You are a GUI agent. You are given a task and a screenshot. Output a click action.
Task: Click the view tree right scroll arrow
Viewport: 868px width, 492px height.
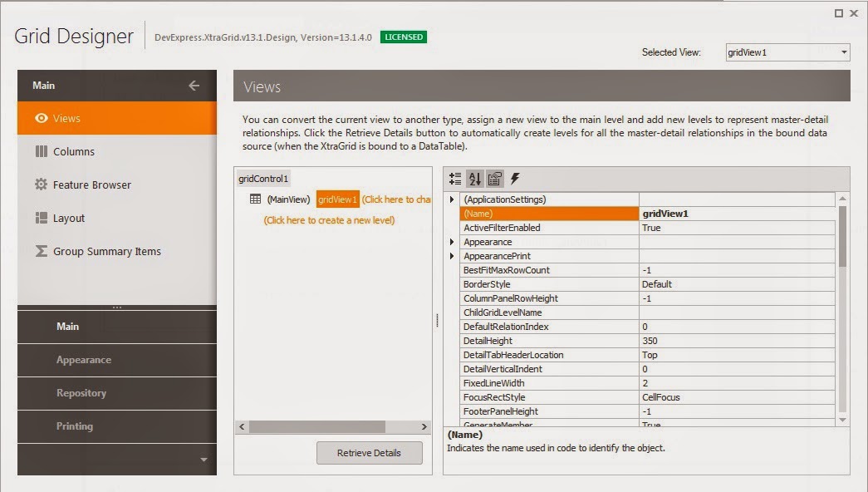coord(424,426)
